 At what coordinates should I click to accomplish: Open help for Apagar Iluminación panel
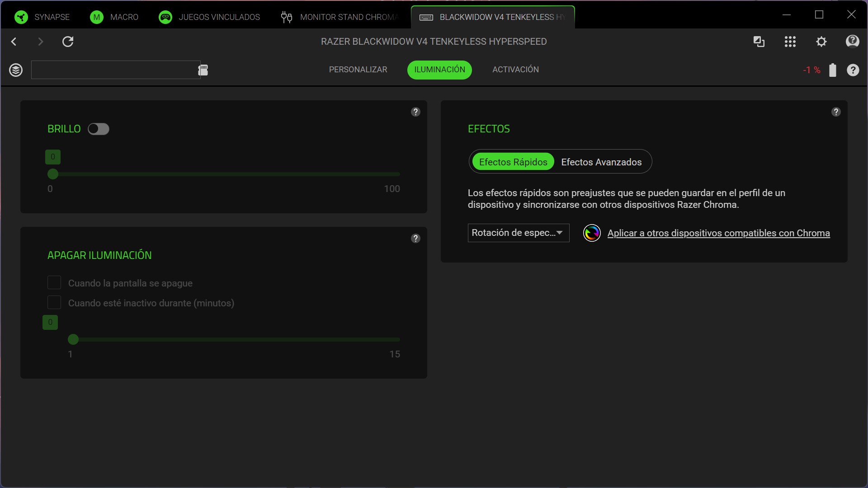[415, 238]
